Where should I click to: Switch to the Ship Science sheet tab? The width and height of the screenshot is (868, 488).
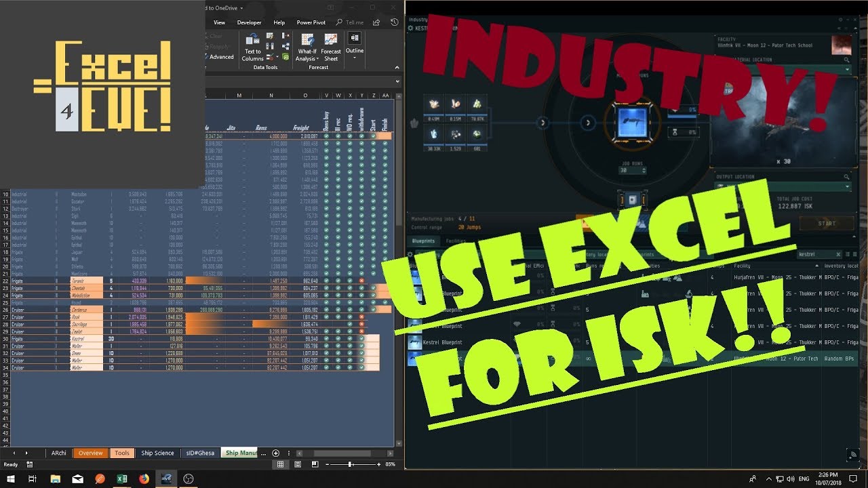click(157, 453)
